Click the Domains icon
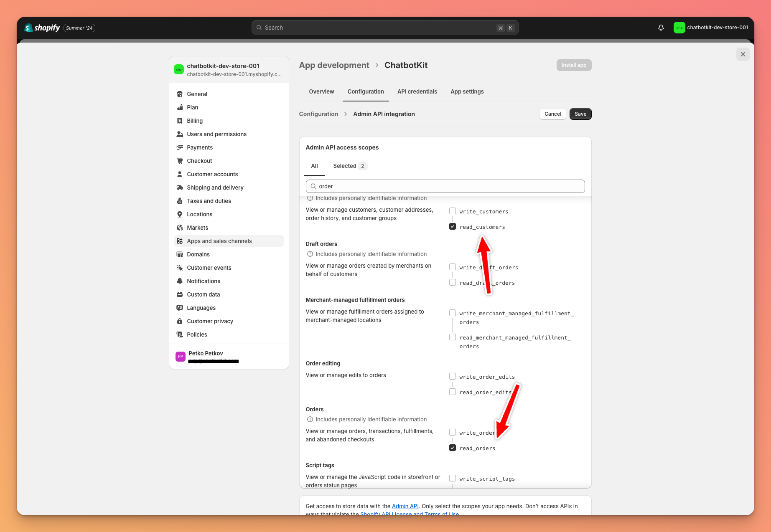Image resolution: width=771 pixels, height=532 pixels. 180,254
